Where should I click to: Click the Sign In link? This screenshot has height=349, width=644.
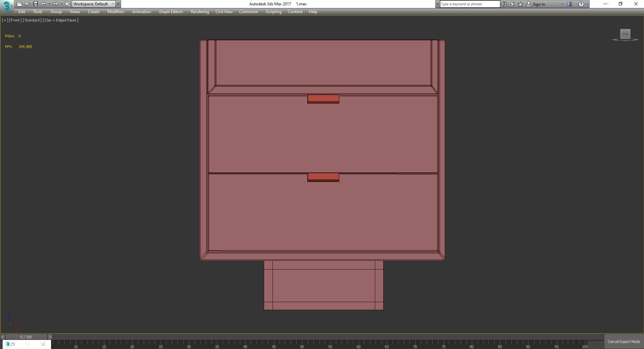pos(539,4)
